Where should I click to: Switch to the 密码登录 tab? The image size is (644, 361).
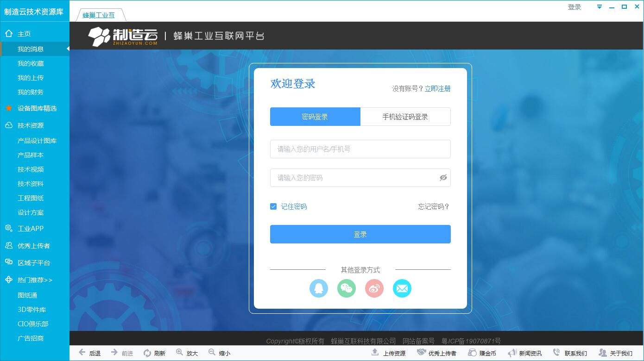pyautogui.click(x=315, y=117)
